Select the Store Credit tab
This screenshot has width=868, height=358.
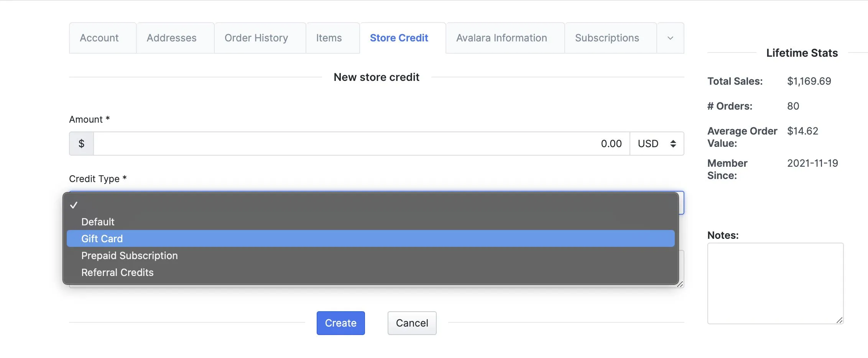(403, 38)
